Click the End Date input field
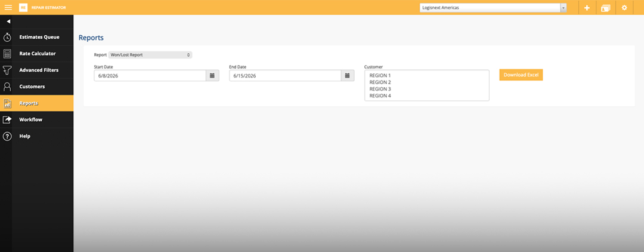Image resolution: width=644 pixels, height=252 pixels. coord(285,76)
